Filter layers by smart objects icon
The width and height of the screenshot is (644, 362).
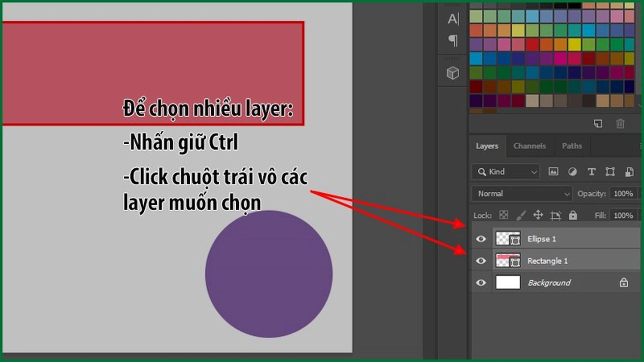[x=629, y=172]
